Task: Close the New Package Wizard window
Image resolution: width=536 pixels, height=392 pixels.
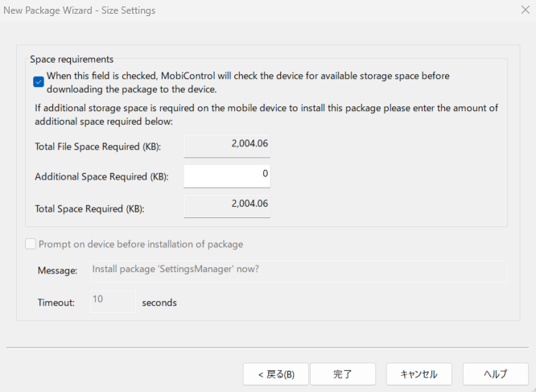Action: pos(526,10)
